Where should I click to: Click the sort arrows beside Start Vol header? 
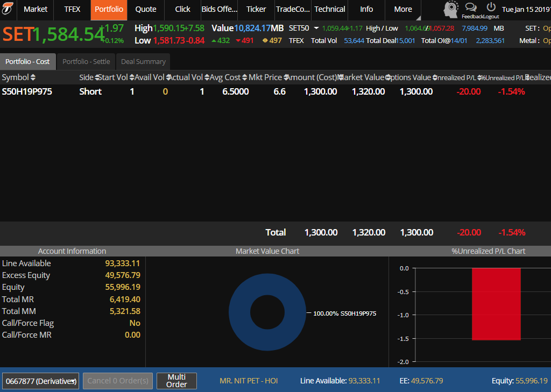(132, 77)
